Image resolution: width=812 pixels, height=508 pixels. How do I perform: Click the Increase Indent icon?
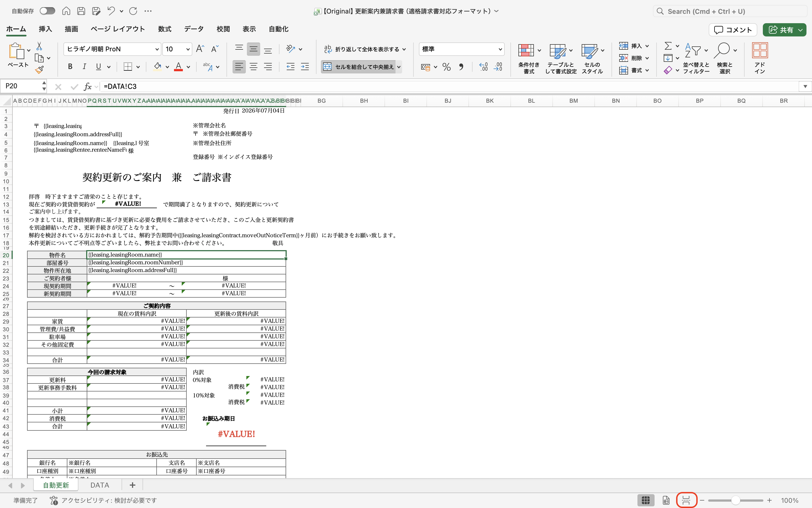coord(305,67)
